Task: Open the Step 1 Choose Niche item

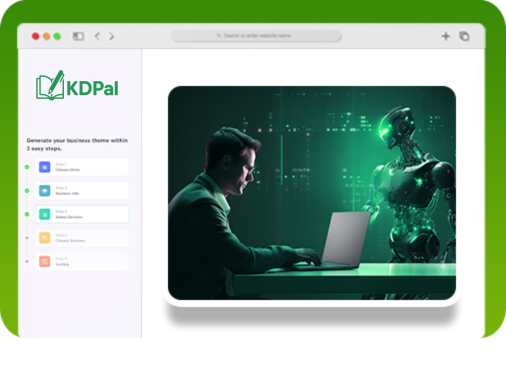Action: click(x=82, y=167)
